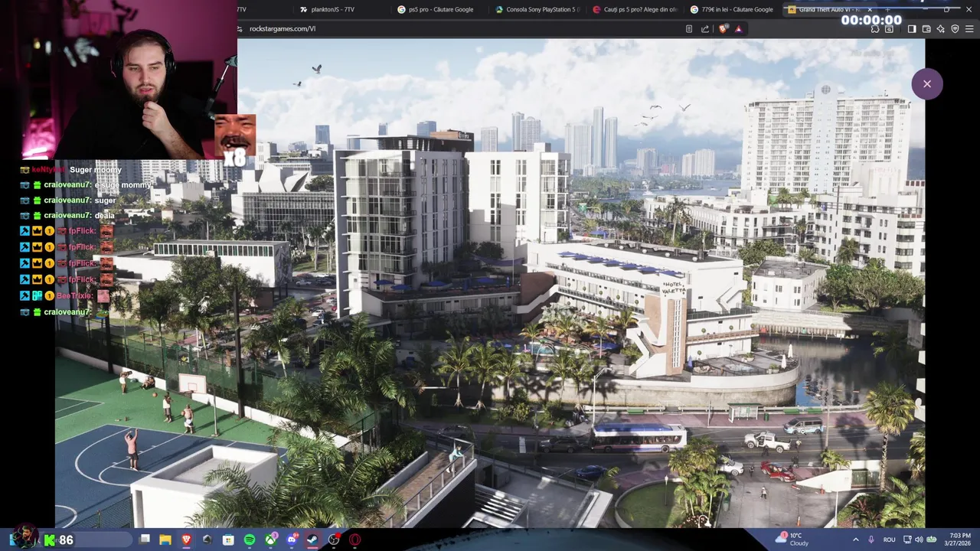The image size is (980, 551).
Task: Click the chat message "Suger" from craioveanu7
Action: [x=105, y=201]
